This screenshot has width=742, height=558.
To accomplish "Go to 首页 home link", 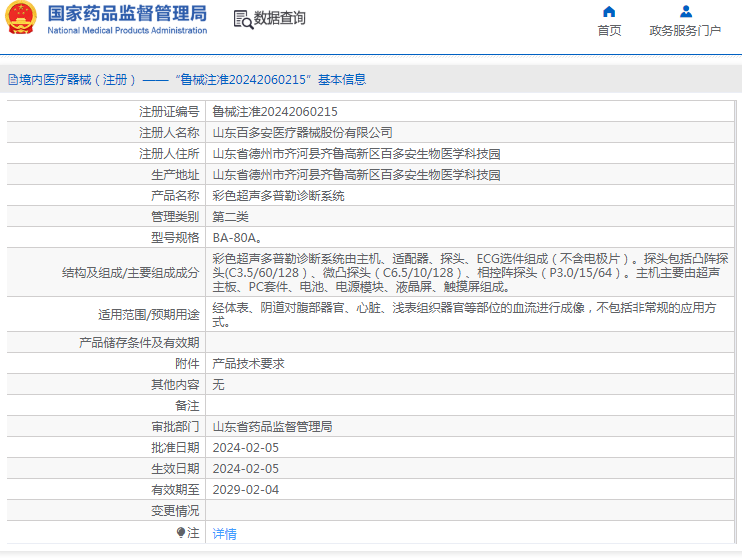I will pyautogui.click(x=609, y=31).
